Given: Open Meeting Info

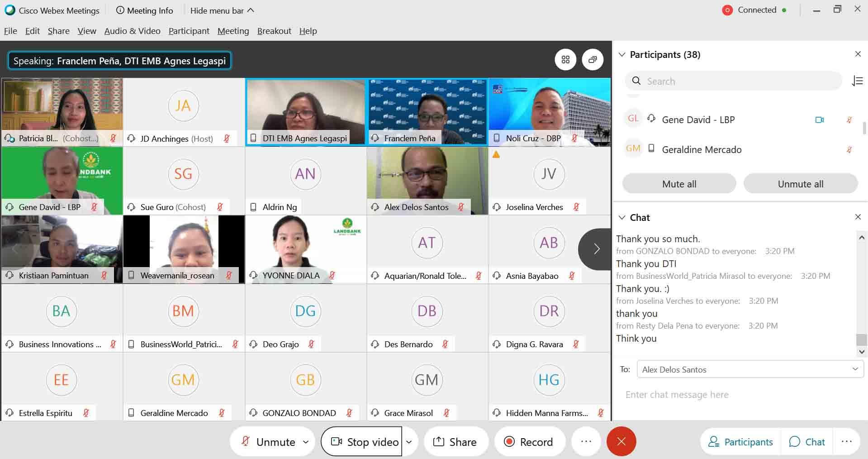Looking at the screenshot, I should pos(145,10).
